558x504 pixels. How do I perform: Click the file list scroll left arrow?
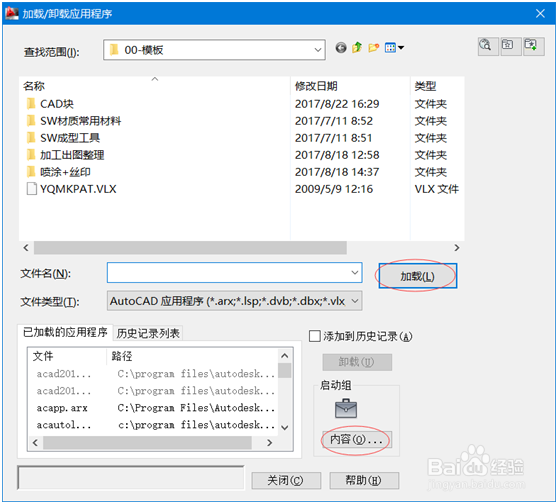tap(26, 248)
